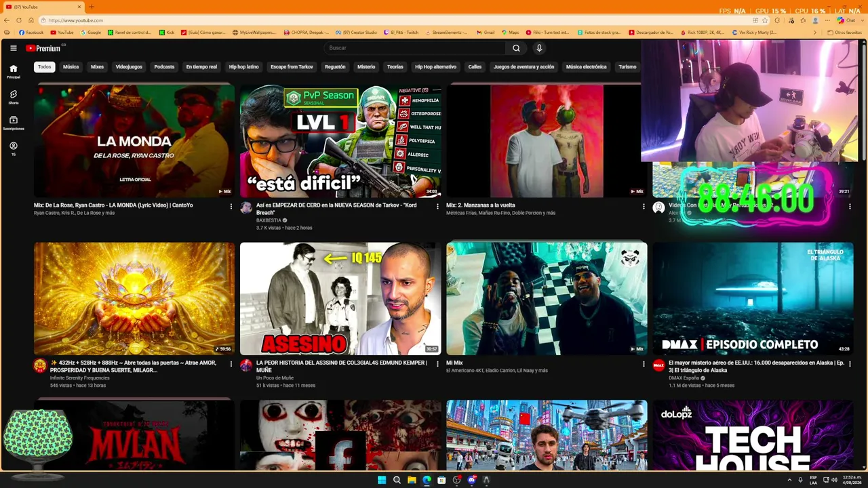Reload the page with the refresh button
Viewport: 868px width, 488px height.
19,20
